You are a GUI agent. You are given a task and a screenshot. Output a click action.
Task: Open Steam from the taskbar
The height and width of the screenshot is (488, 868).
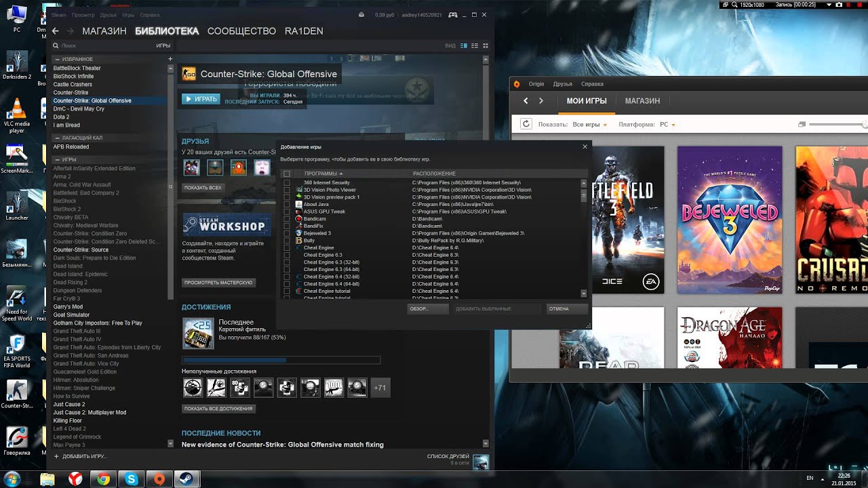coord(185,479)
